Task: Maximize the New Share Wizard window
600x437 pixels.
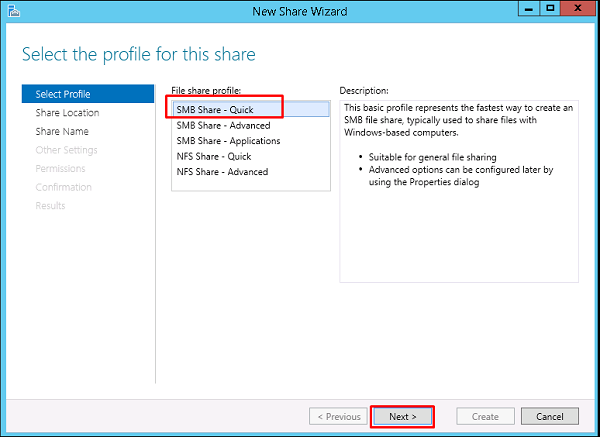Action: (549, 9)
